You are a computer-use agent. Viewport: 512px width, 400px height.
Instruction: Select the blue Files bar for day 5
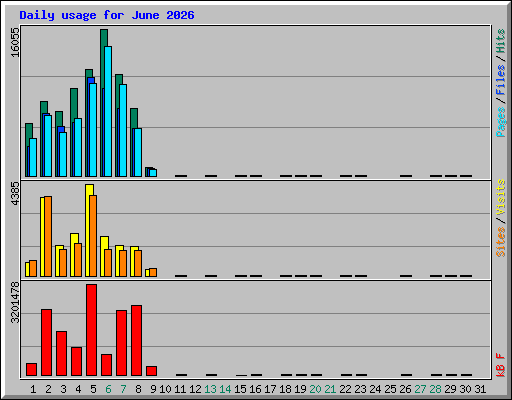(91, 80)
